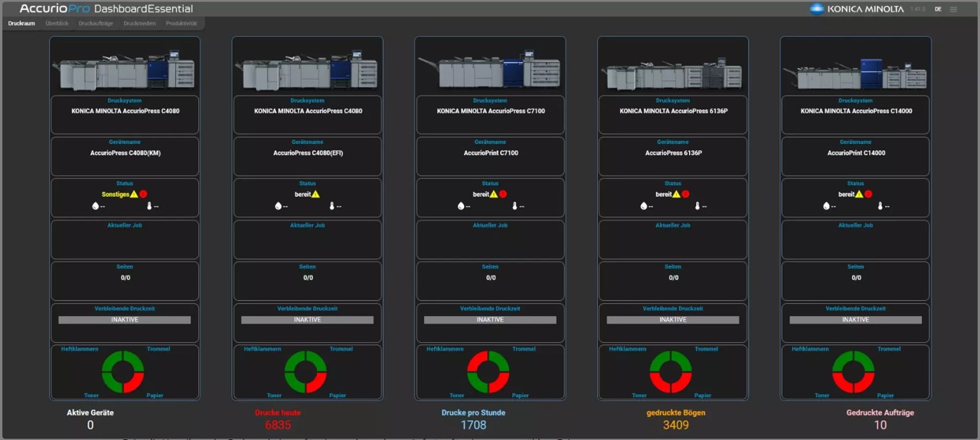Image resolution: width=980 pixels, height=440 pixels.
Task: Click INAKTIVE print time bar for AccurioPrint C7100
Action: pos(490,320)
